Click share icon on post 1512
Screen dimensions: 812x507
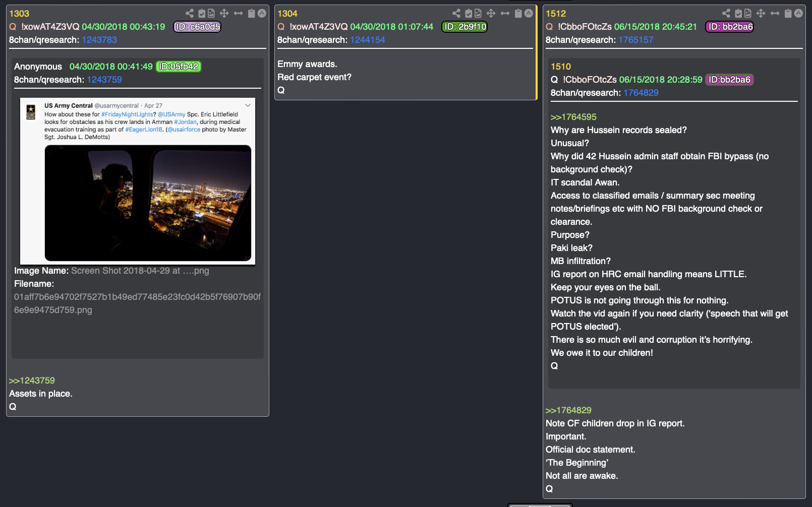point(726,14)
